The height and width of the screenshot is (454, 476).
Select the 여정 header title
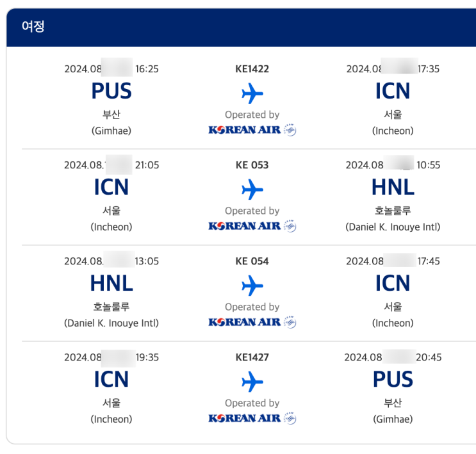pos(33,27)
